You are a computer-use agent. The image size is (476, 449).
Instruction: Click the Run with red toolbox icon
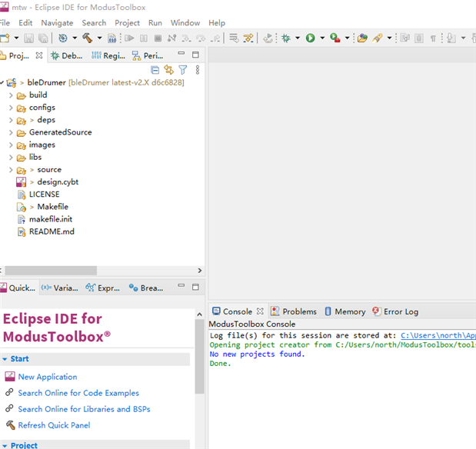tap(335, 38)
